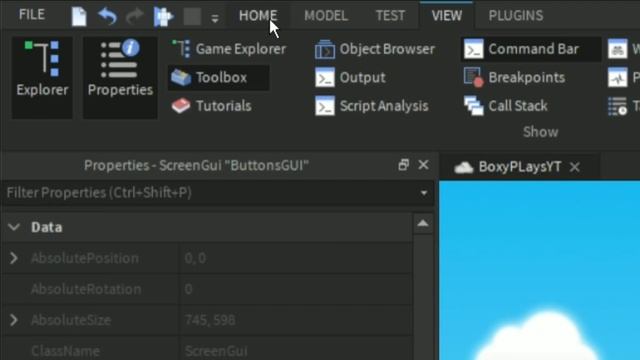Click the New file icon
640x360 pixels.
click(x=79, y=17)
